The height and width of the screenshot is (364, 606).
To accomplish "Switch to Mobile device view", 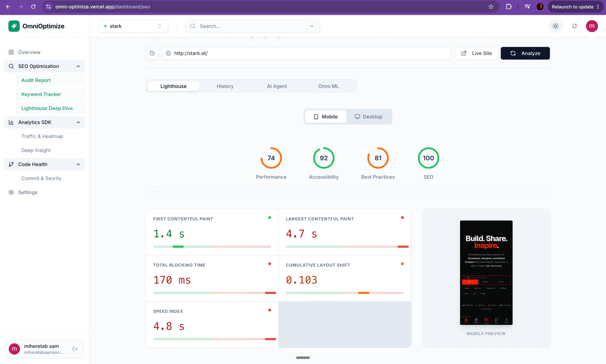I will click(x=325, y=117).
